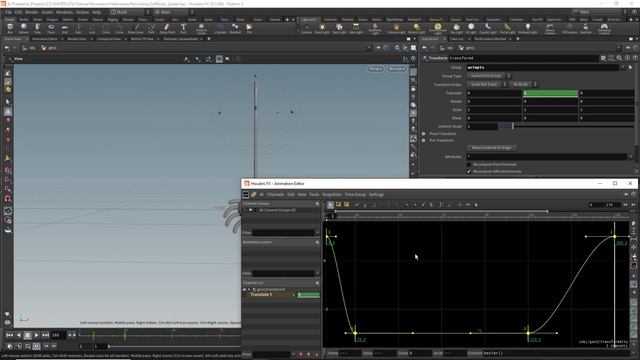Open the viewport No cam menu
Image resolution: width=640 pixels, height=360 pixels.
pos(396,69)
